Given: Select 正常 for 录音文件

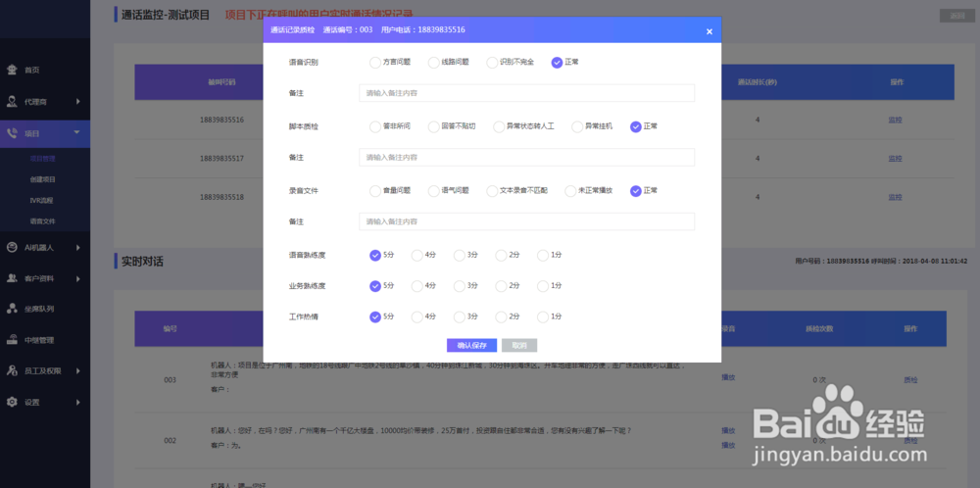Looking at the screenshot, I should coord(636,190).
